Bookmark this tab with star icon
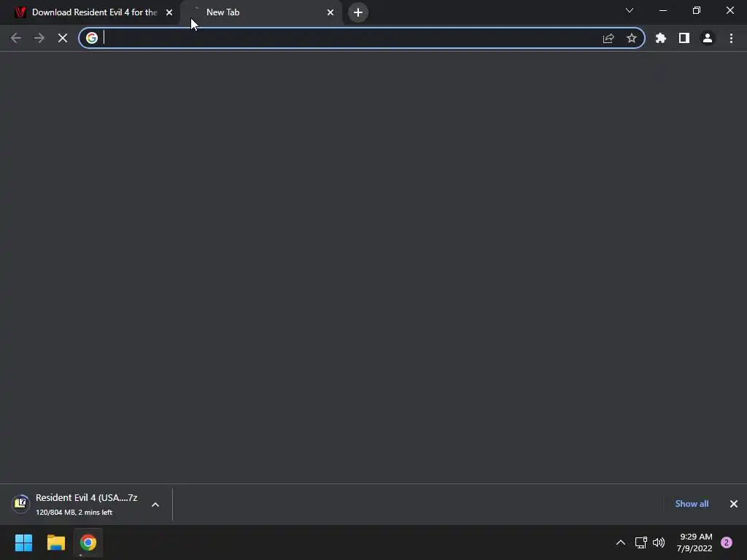Screen dimensions: 747x560 (632, 38)
